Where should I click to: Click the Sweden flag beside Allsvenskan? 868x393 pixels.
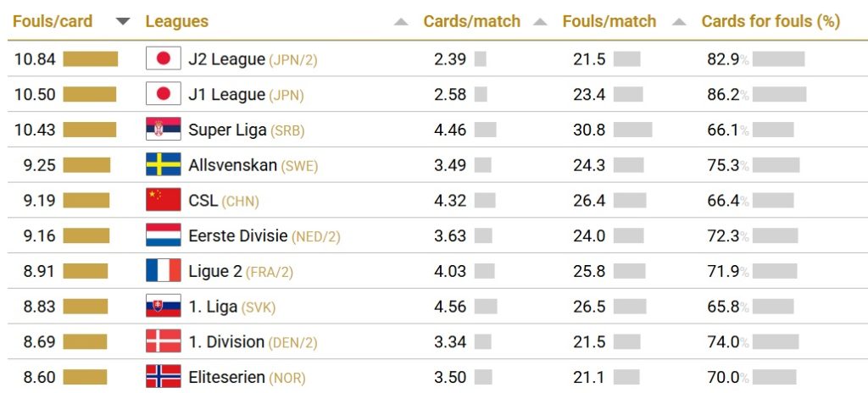click(x=164, y=165)
